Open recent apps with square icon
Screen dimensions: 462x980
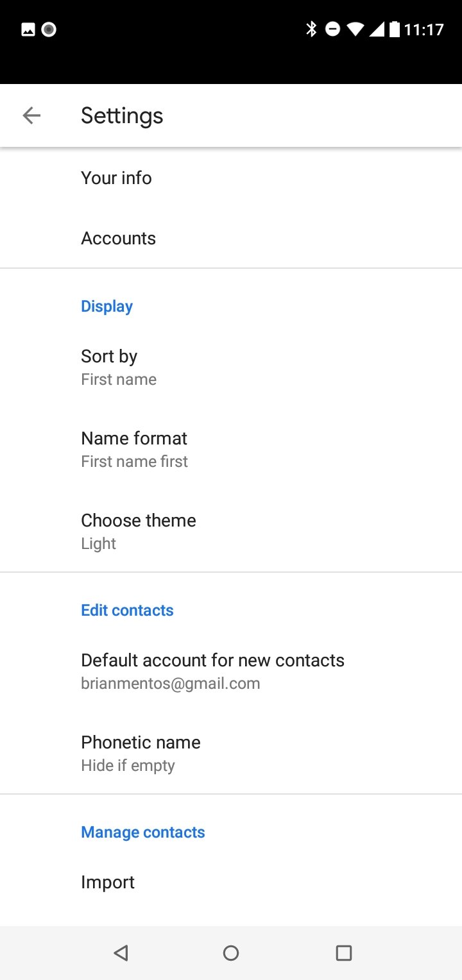pyautogui.click(x=344, y=953)
